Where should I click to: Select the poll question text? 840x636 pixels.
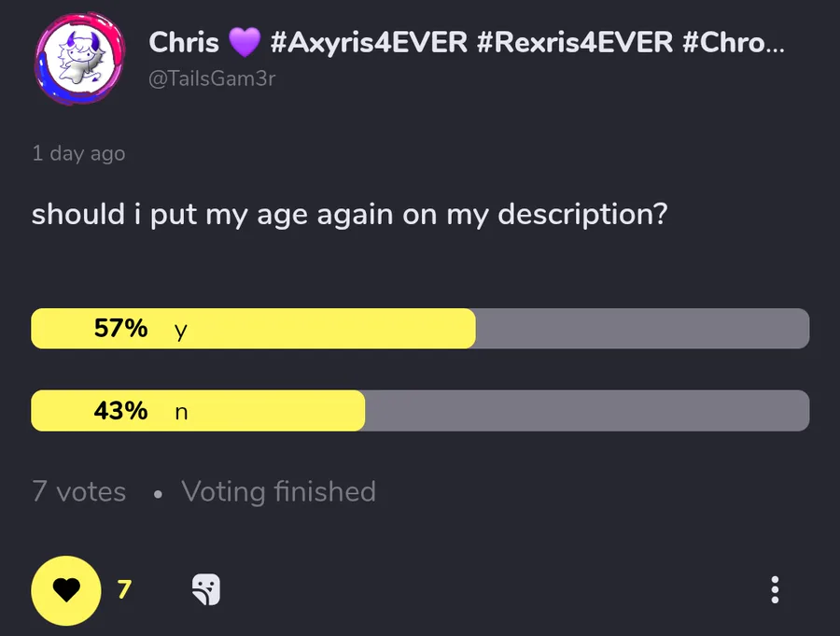click(x=349, y=214)
